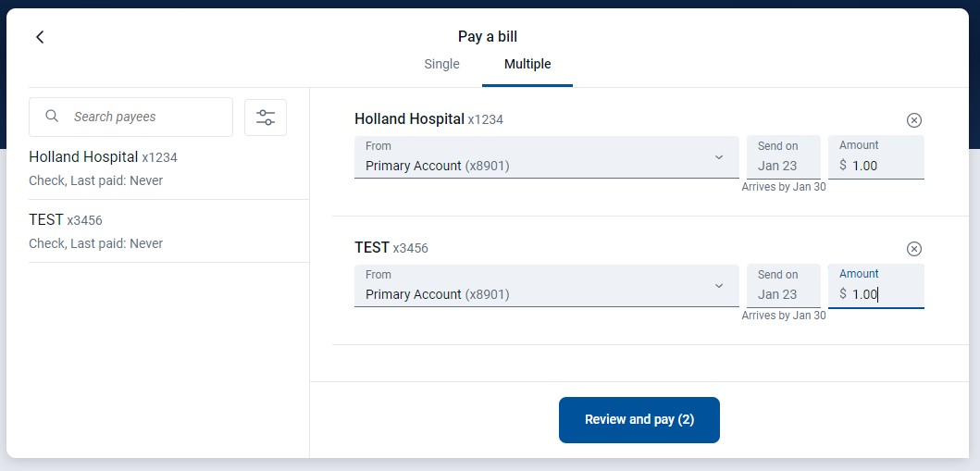Go back using the left arrow icon

(x=40, y=37)
